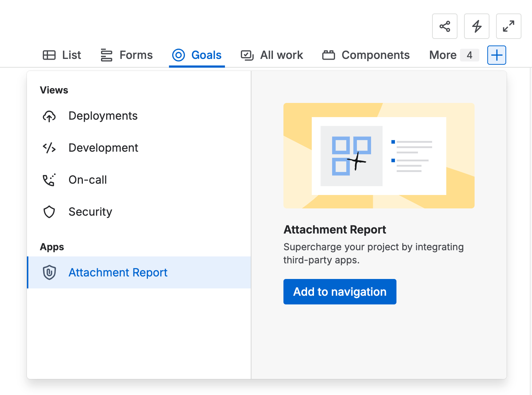Open the Components tab
This screenshot has width=532, height=395.
[x=366, y=55]
